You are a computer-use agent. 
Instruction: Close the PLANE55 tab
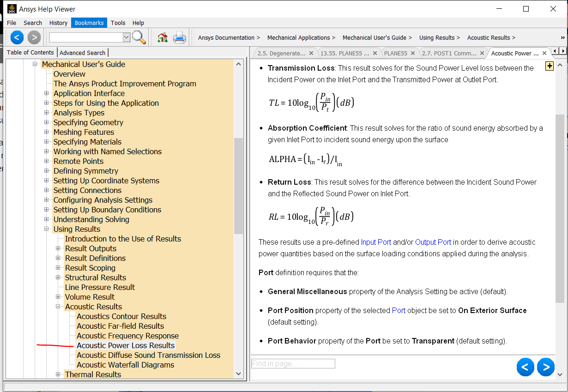pyautogui.click(x=413, y=53)
